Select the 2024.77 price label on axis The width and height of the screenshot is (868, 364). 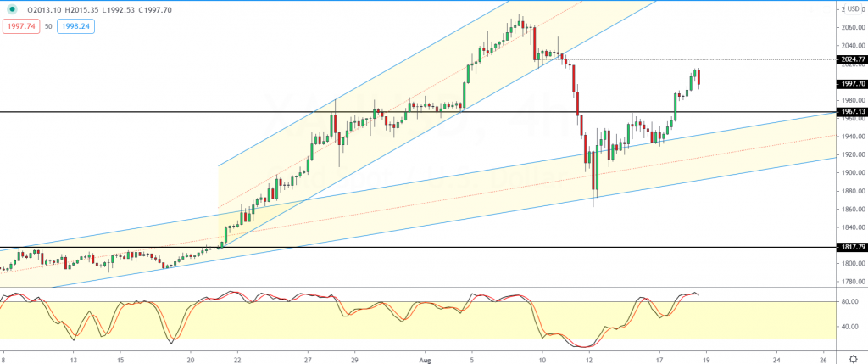(x=853, y=59)
